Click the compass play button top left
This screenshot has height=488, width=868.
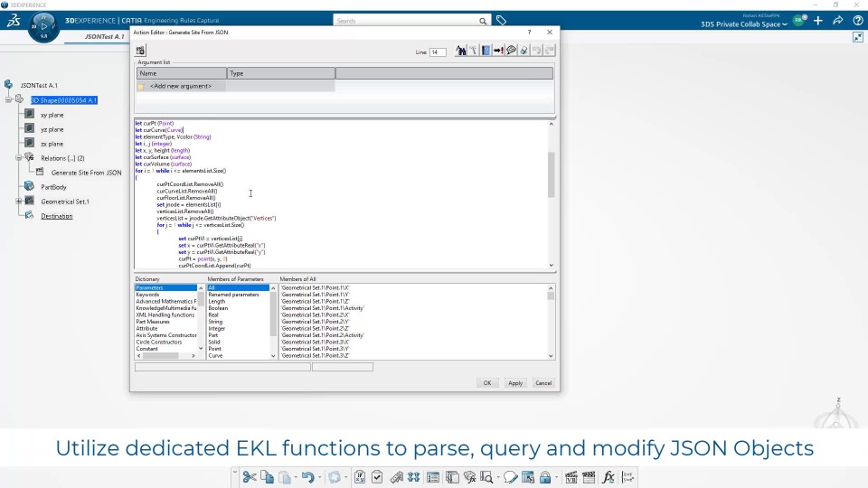(43, 26)
